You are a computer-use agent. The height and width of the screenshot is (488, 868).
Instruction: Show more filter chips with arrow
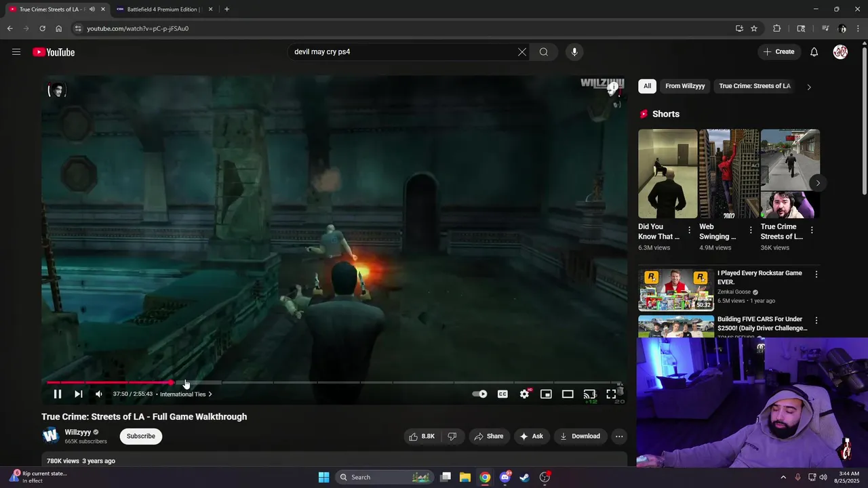click(x=809, y=87)
